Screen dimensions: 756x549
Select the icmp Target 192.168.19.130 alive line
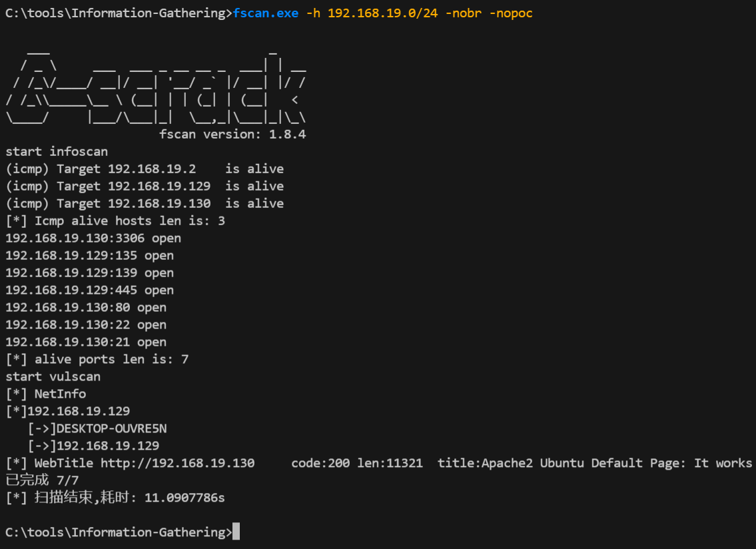pyautogui.click(x=145, y=204)
